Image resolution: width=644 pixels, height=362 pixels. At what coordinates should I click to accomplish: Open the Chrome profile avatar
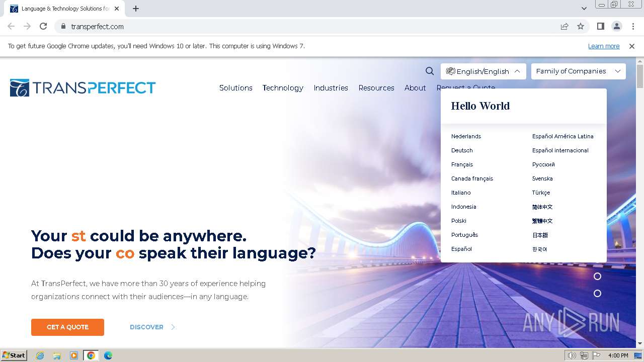click(x=616, y=26)
